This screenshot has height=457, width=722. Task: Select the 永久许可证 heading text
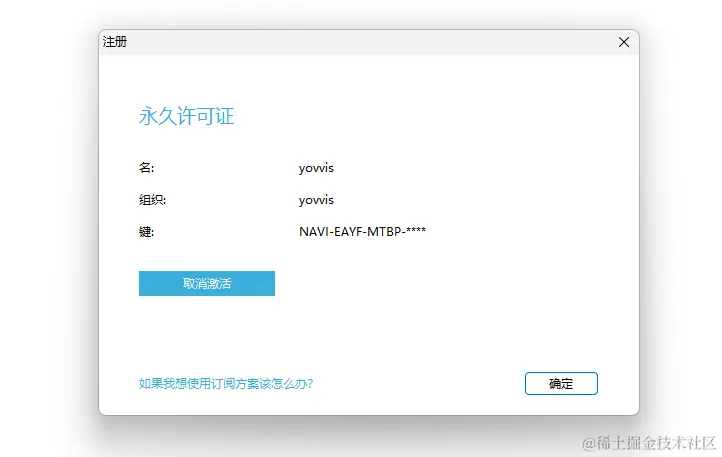click(x=186, y=116)
